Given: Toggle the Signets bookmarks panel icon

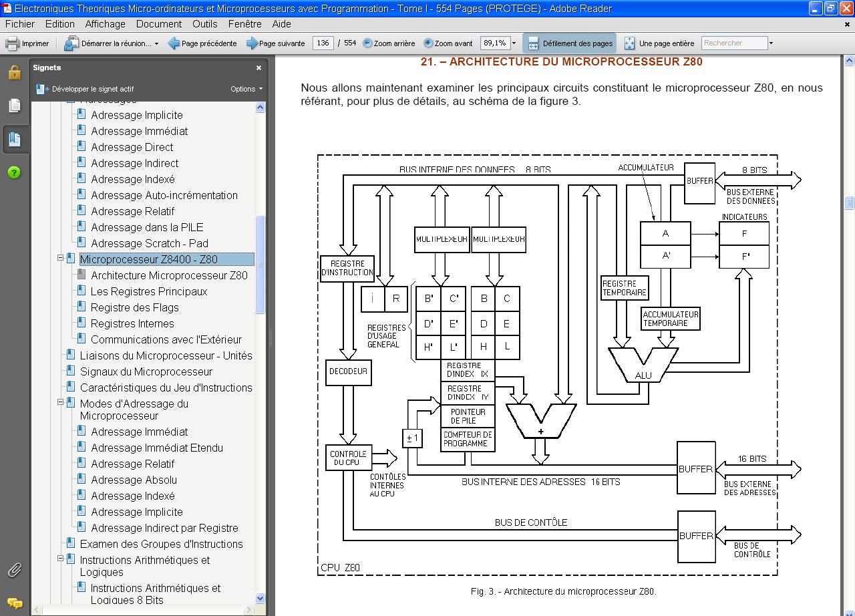Looking at the screenshot, I should pyautogui.click(x=15, y=139).
